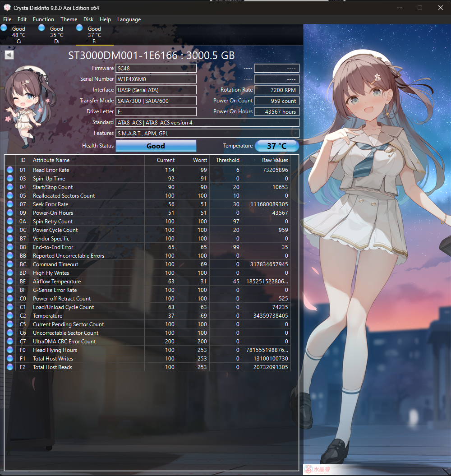The width and height of the screenshot is (451, 476).
Task: Click raw value 73205896
Action: click(275, 170)
